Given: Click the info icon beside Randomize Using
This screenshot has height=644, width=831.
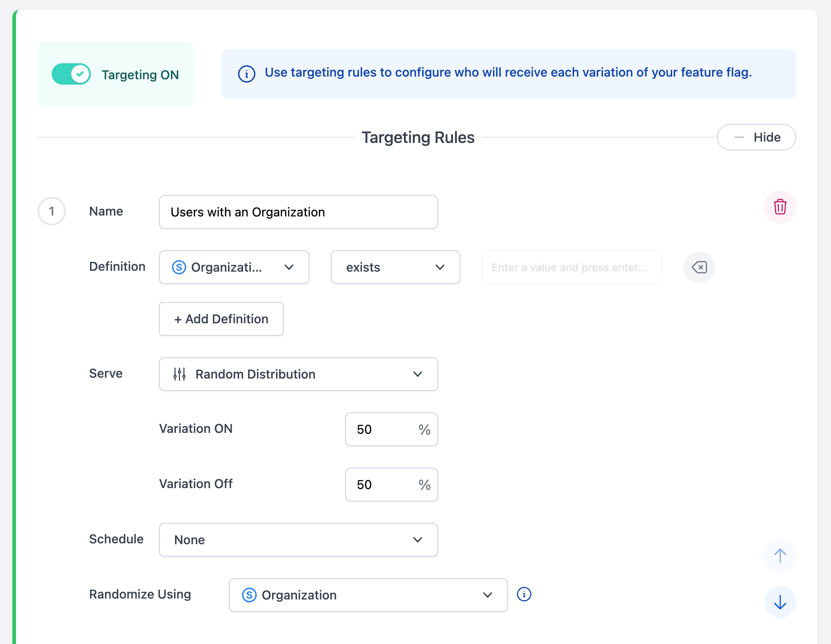Looking at the screenshot, I should click(524, 595).
